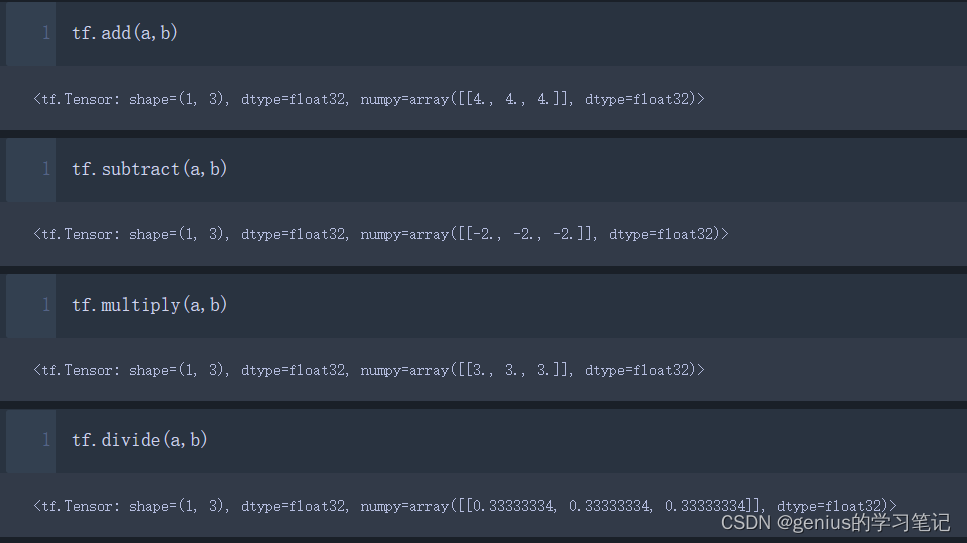The image size is (967, 543).
Task: Click the tf.divide(a,b) code line
Action: [140, 440]
